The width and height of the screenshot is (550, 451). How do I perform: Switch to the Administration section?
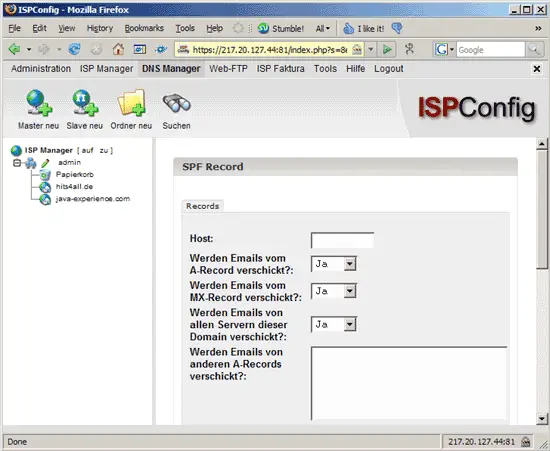pos(41,69)
